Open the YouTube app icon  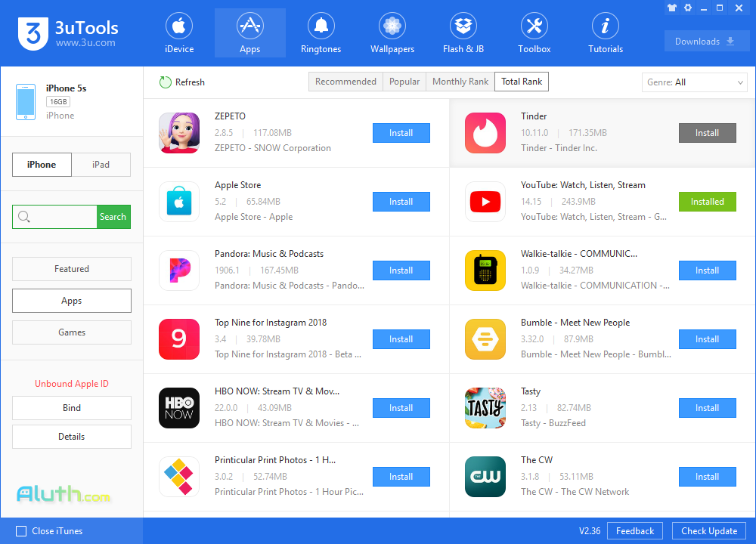pos(485,202)
